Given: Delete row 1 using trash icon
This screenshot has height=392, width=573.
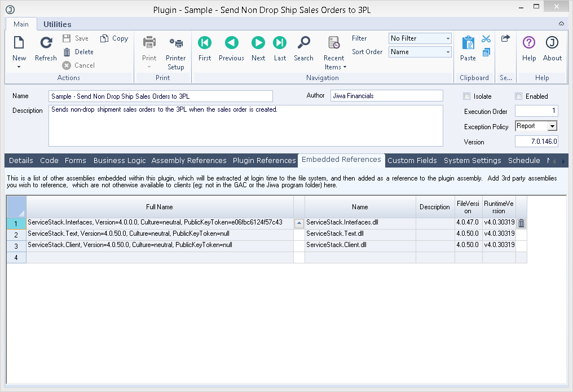Looking at the screenshot, I should 521,223.
